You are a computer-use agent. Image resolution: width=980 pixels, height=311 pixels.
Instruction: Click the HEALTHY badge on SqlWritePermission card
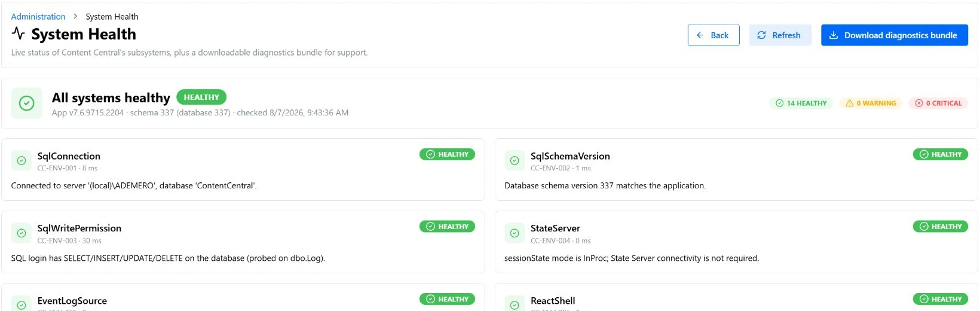(447, 227)
